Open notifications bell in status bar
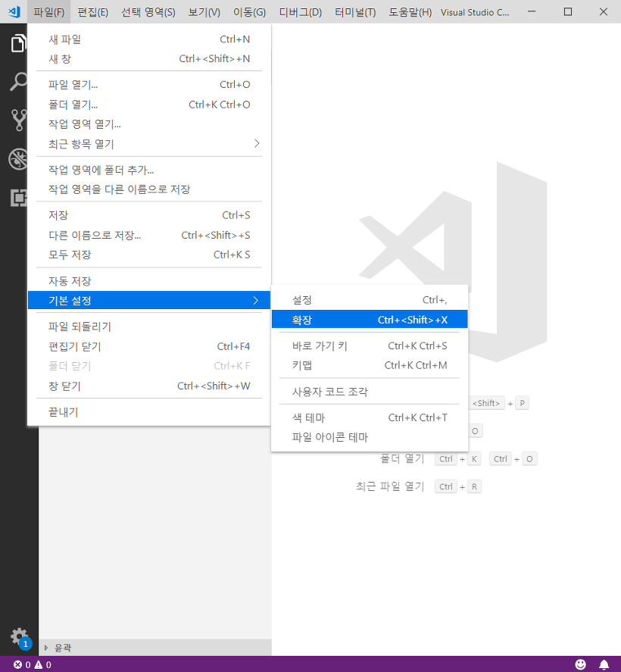The image size is (621, 672). [x=604, y=664]
